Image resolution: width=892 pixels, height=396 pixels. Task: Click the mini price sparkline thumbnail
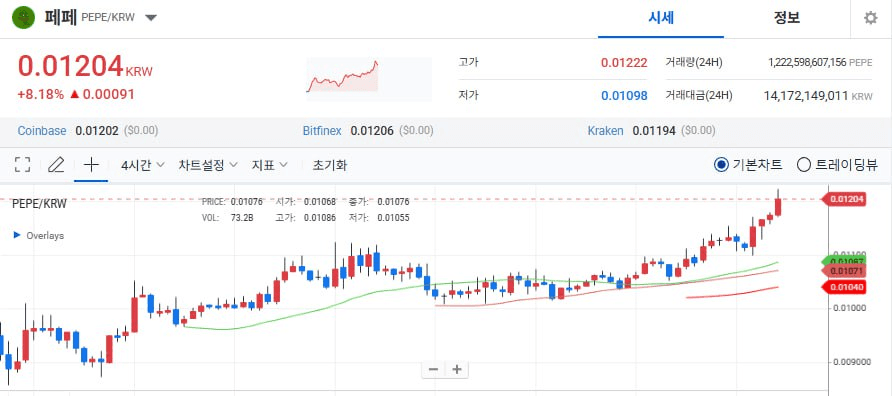pyautogui.click(x=369, y=79)
